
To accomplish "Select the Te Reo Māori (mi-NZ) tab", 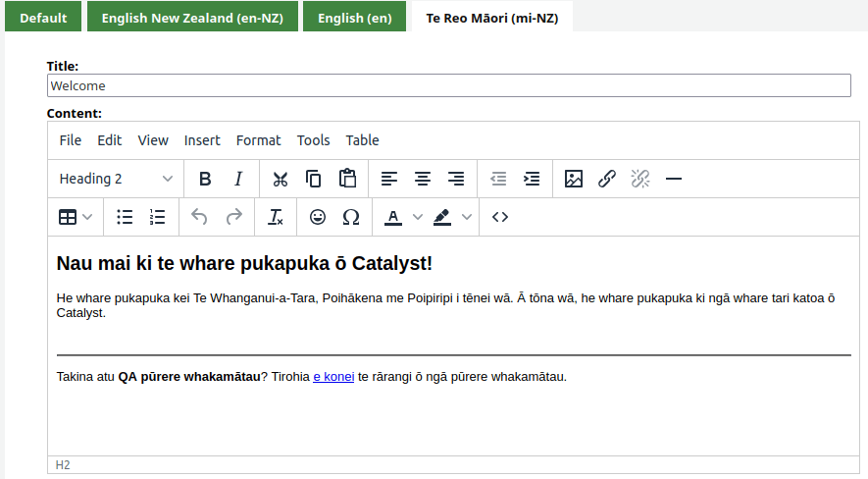I will pyautogui.click(x=492, y=17).
